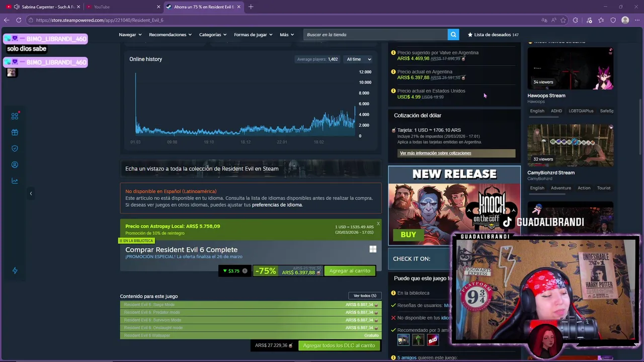This screenshot has height=362, width=644.
Task: Open the apps grid icon in left sidebar
Action: coord(15,116)
